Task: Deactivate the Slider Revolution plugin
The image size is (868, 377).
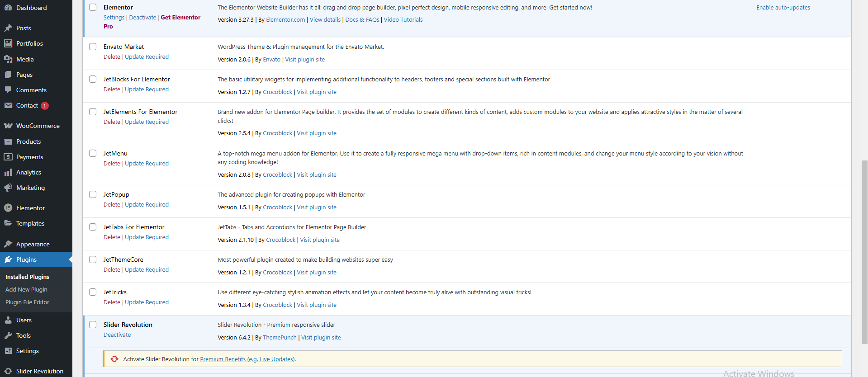Action: [x=117, y=335]
